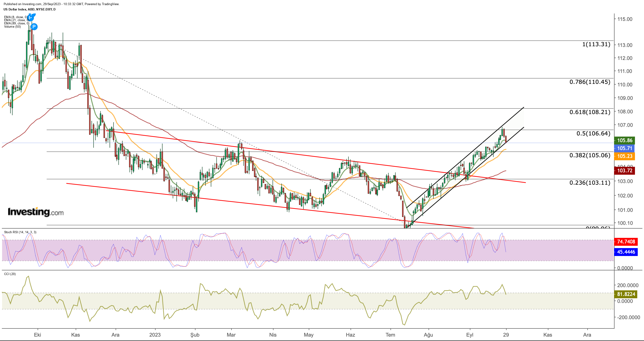Click the Mar month label on time axis

click(231, 335)
